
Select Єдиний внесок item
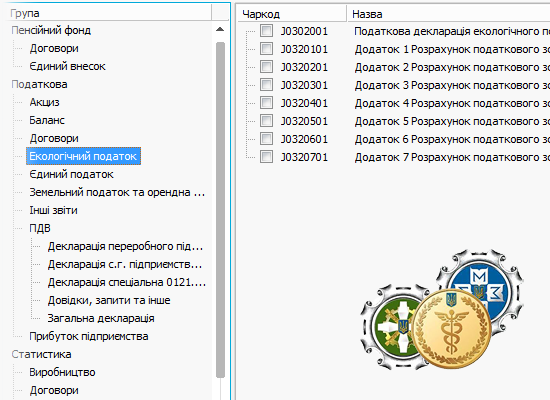click(67, 66)
